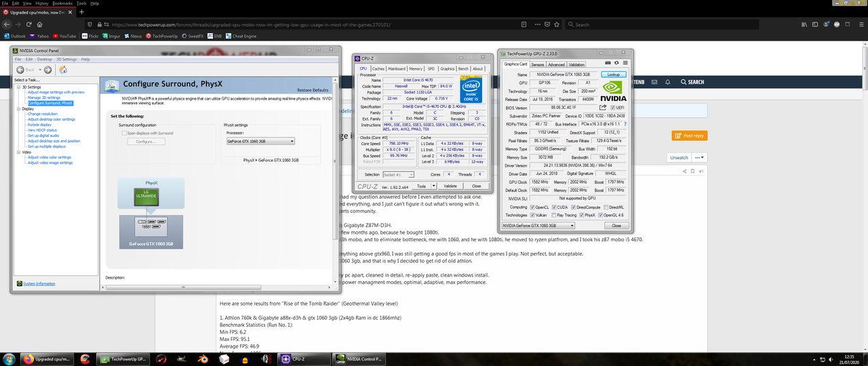Click Restore Defaults in NVIDIA Control Panel

click(313, 90)
